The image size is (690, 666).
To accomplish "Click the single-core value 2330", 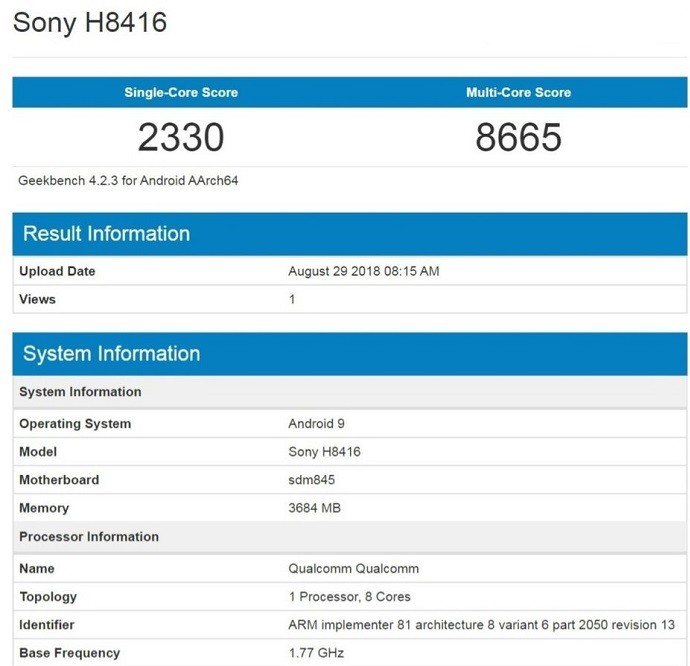I will 181,137.
